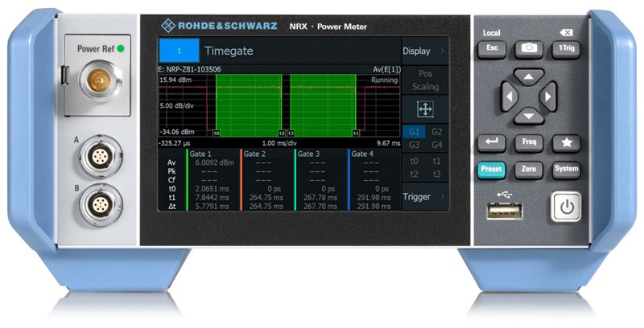Select gate G3
The height and width of the screenshot is (328, 644).
(414, 145)
